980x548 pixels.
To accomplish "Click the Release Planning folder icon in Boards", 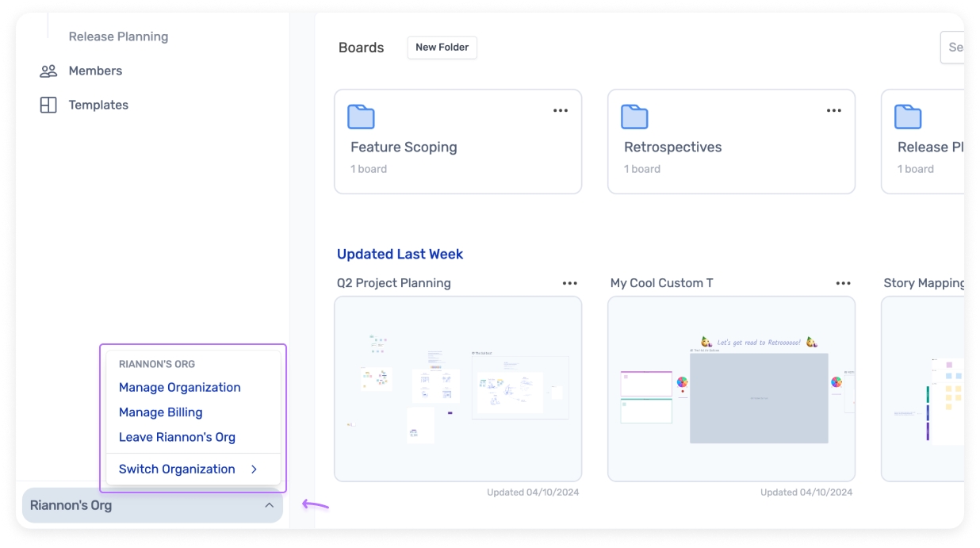I will [x=908, y=117].
